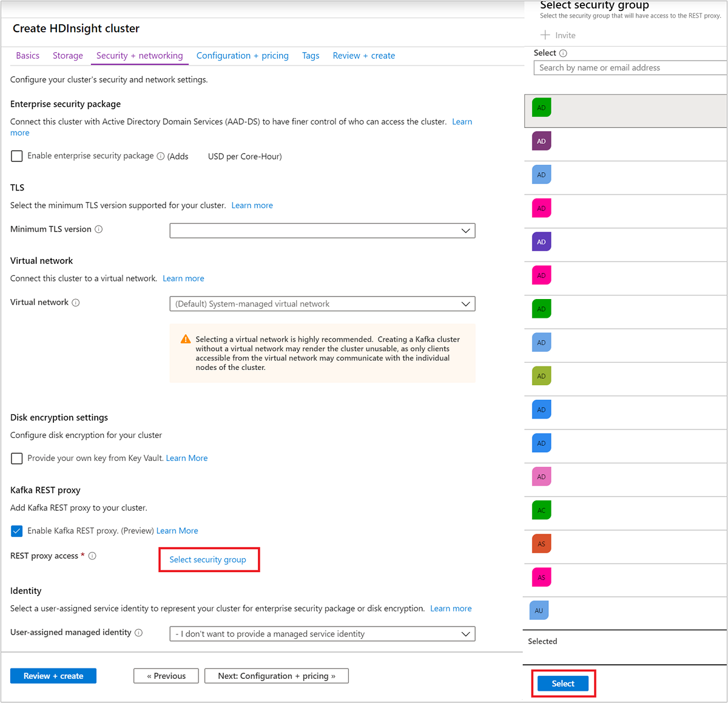
Task: Check Provide your own key from Key Vault
Action: point(16,458)
